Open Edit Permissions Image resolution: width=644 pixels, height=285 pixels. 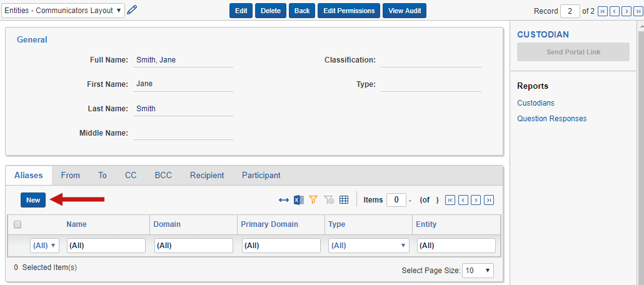click(x=349, y=11)
